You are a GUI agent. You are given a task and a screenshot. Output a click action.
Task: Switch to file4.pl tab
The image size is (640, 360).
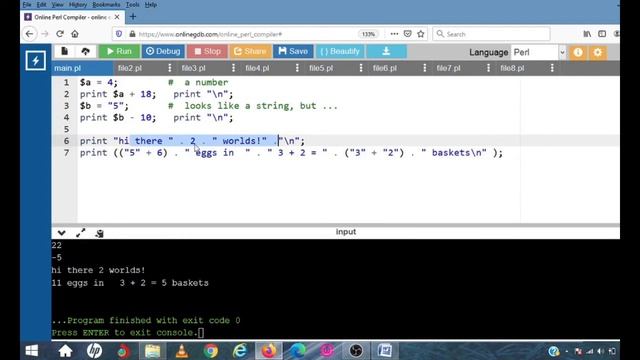coord(257,68)
